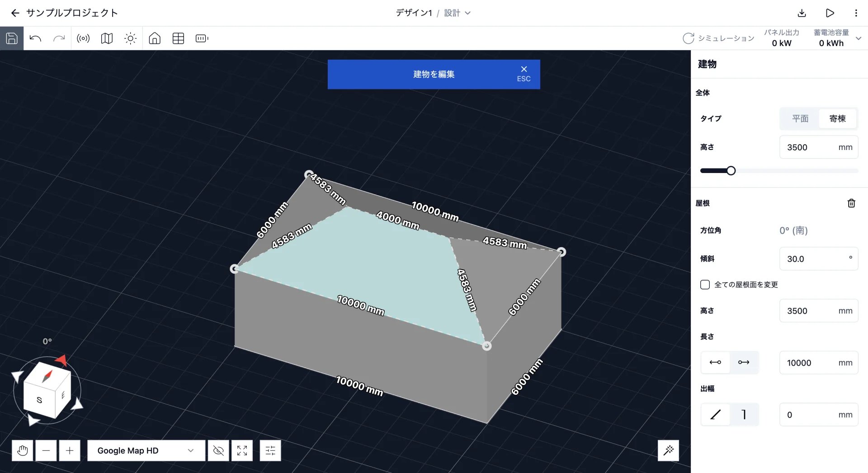Image resolution: width=868 pixels, height=473 pixels.
Task: Expand the panel output summary chevron
Action: pos(859,38)
